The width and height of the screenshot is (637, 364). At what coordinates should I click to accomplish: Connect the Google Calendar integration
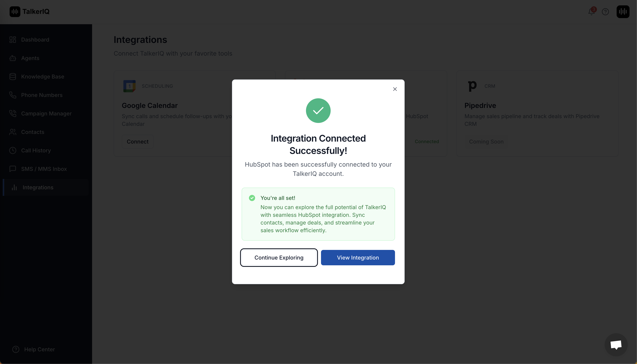(x=137, y=141)
